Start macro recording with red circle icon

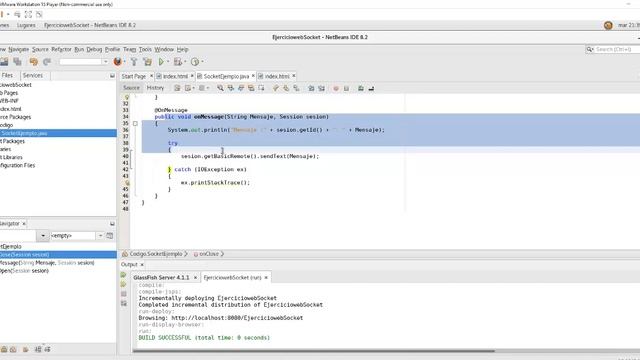pyautogui.click(x=336, y=88)
